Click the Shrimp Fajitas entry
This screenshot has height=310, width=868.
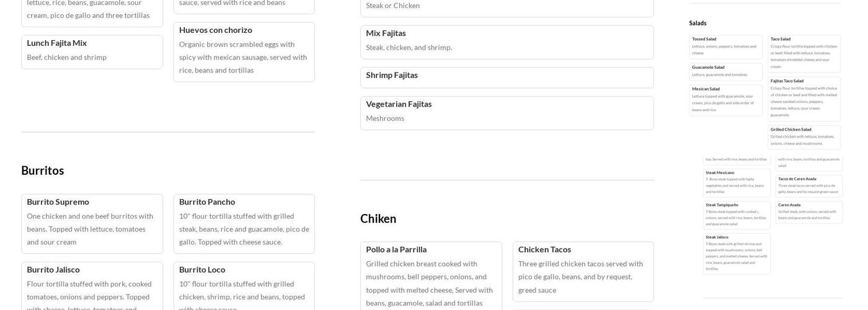(x=507, y=77)
